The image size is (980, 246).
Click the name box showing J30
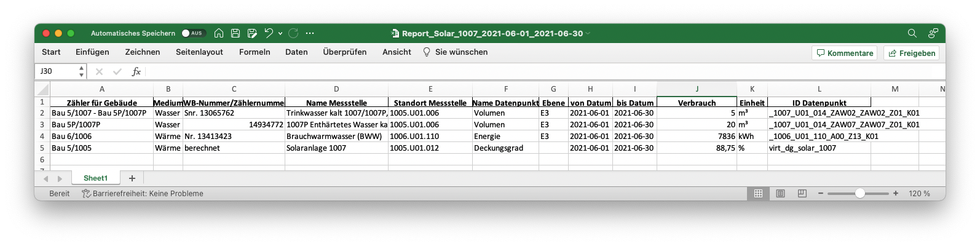57,71
